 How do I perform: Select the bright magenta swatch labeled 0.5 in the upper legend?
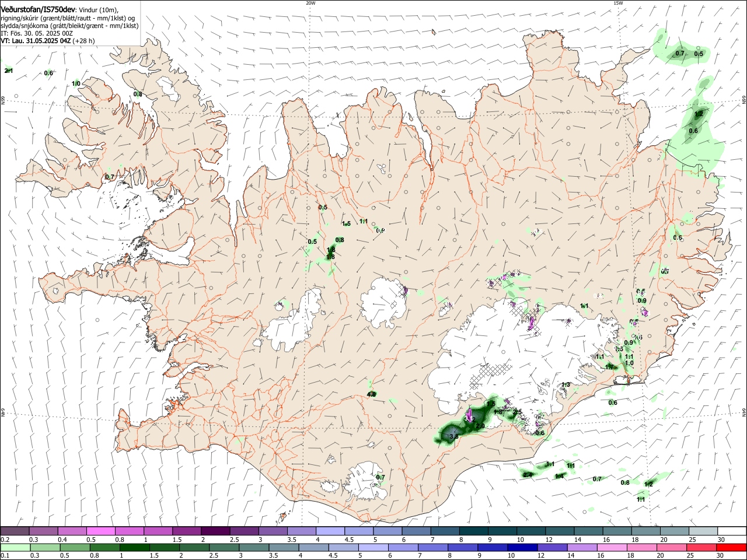tap(100, 531)
